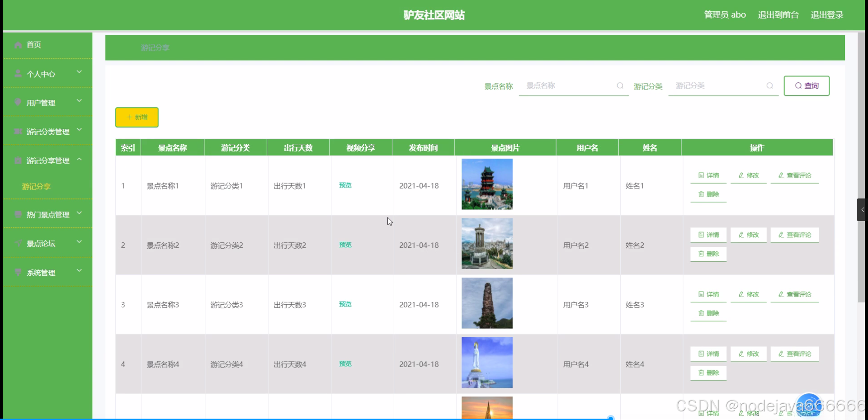Click the 游记分类 search input field

coord(723,86)
